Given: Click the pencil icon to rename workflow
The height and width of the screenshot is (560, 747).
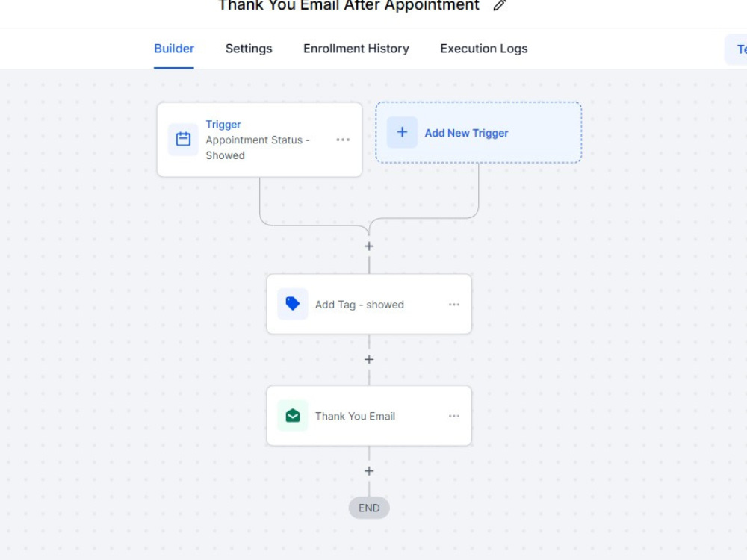Looking at the screenshot, I should 499,5.
